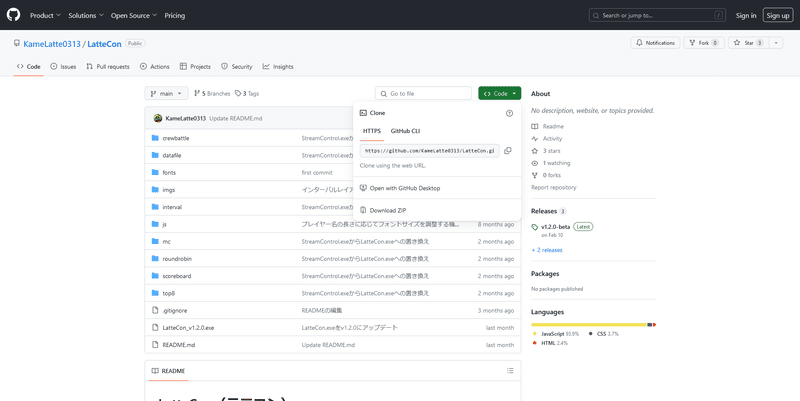Click KameLatte0313 avatar in commit row

click(158, 118)
